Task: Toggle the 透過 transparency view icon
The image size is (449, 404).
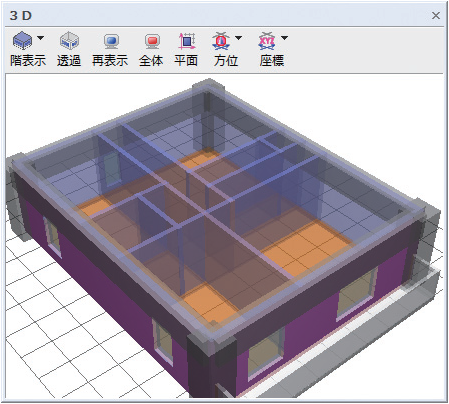Action: point(69,40)
